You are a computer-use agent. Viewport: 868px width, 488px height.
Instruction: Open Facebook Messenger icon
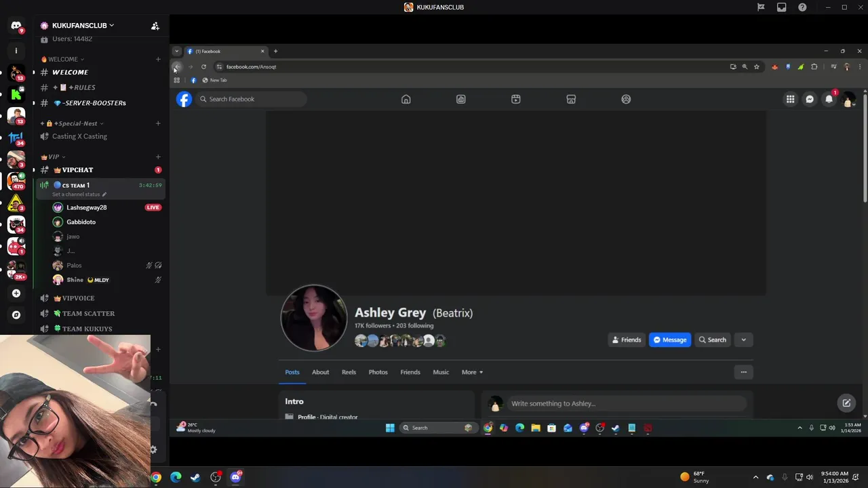pyautogui.click(x=809, y=99)
